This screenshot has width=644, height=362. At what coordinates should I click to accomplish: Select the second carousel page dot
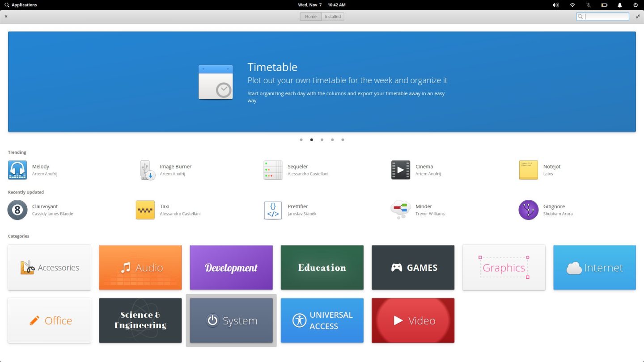point(312,139)
